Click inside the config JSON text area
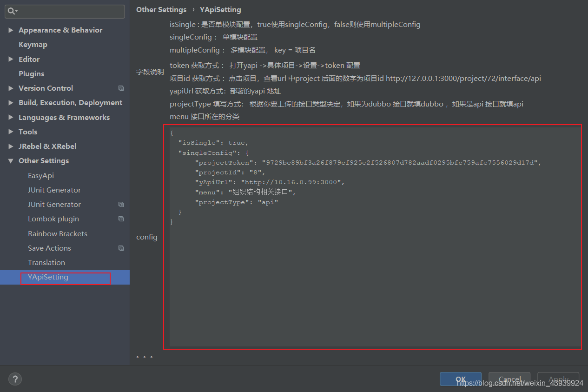The image size is (588, 392). pos(375,237)
